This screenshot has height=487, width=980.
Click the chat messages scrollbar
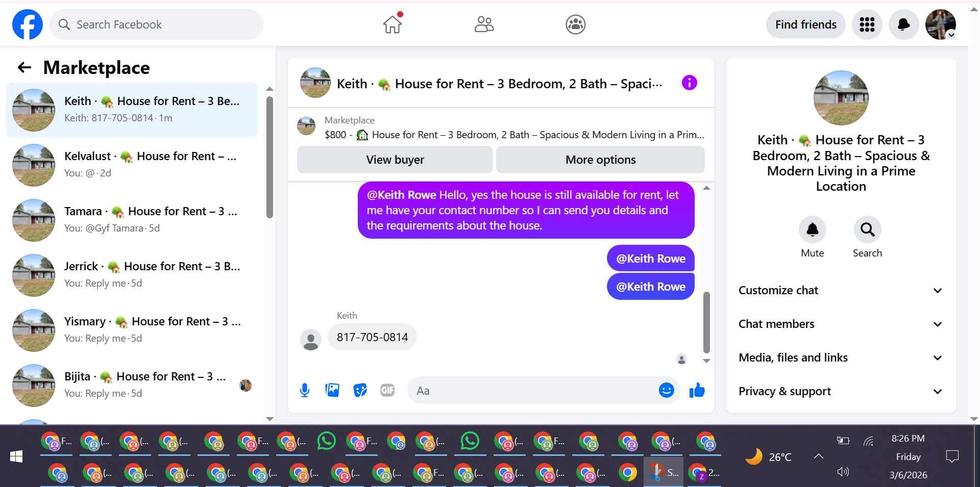tap(706, 322)
